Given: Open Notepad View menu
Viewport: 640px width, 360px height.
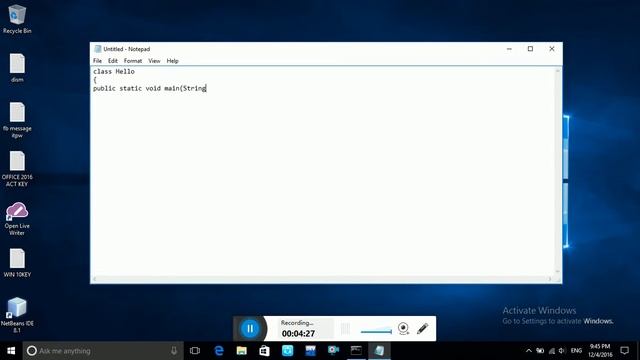Looking at the screenshot, I should pos(154,61).
